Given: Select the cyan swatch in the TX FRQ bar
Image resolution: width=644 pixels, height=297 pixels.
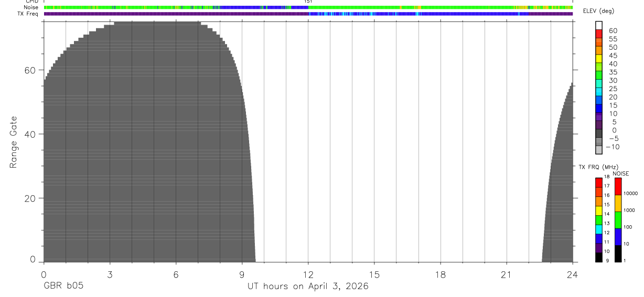Looking at the screenshot, I should point(599,229).
